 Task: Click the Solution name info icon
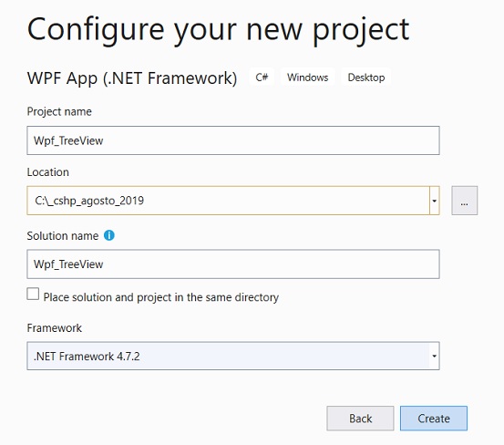(109, 235)
